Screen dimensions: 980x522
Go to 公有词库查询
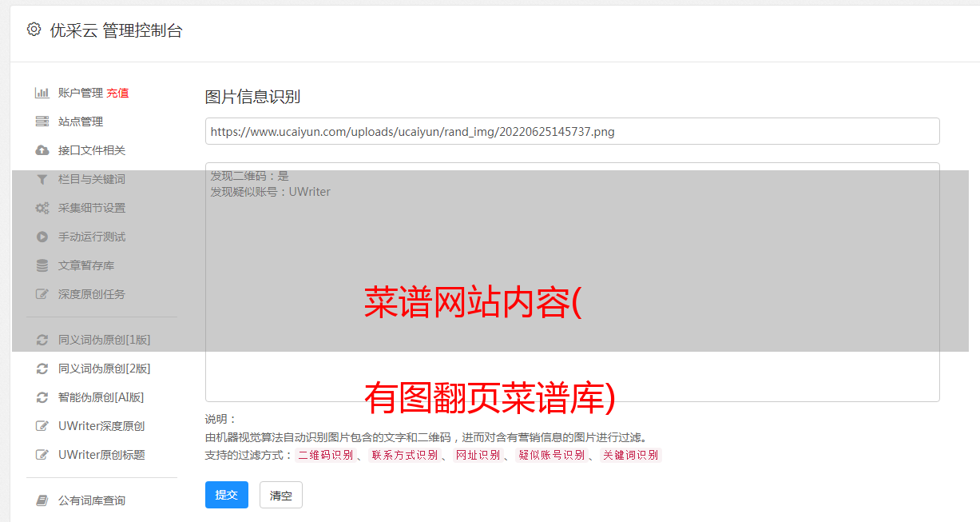[92, 500]
